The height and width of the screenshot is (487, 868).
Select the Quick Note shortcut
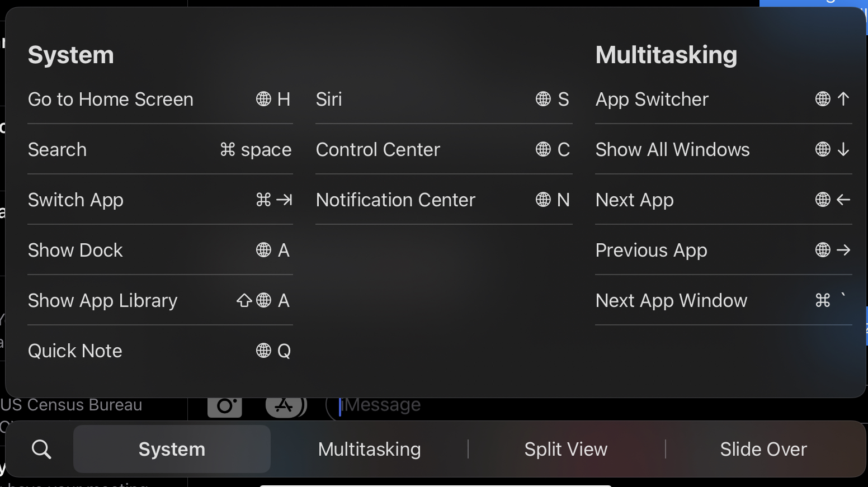(x=159, y=351)
